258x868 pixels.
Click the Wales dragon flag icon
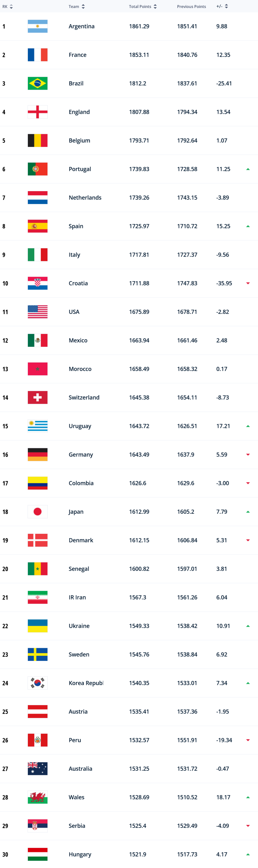37,797
